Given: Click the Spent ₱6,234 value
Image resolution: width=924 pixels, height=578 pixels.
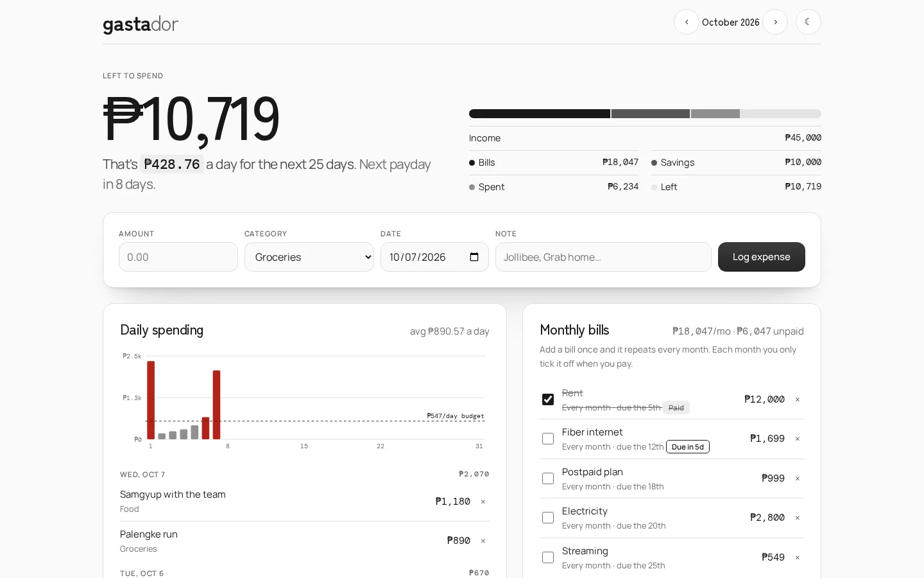Looking at the screenshot, I should (x=623, y=187).
